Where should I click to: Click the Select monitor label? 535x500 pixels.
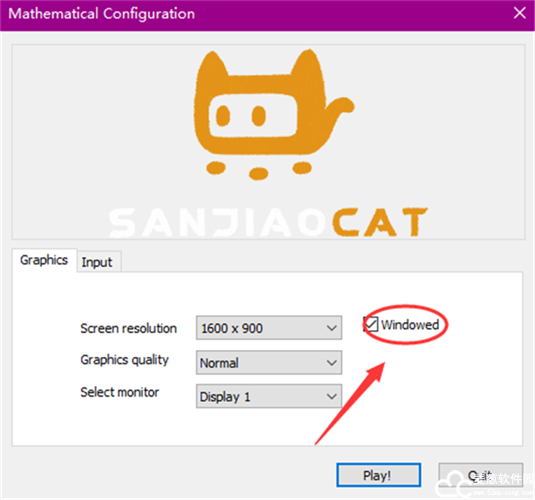click(120, 392)
